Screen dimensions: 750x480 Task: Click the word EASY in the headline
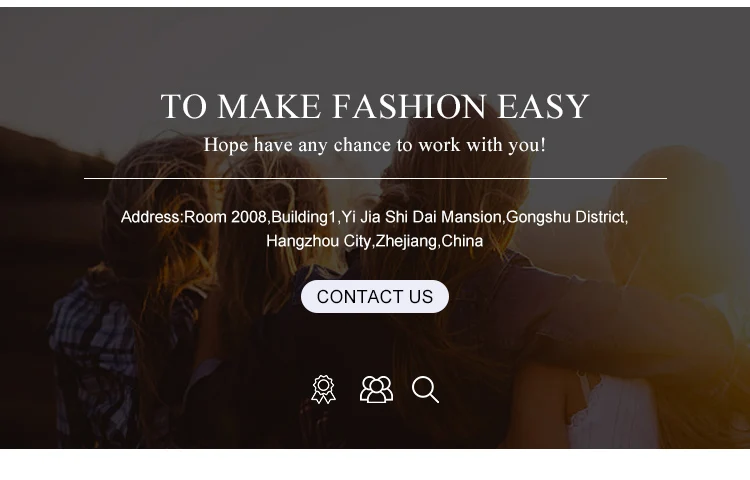[543, 106]
